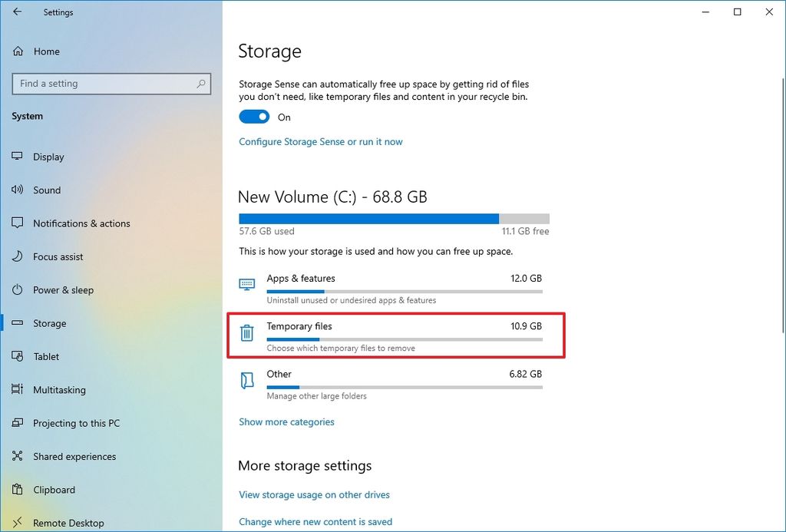The image size is (786, 532).
Task: Open Change where new content is saved
Action: 315,521
